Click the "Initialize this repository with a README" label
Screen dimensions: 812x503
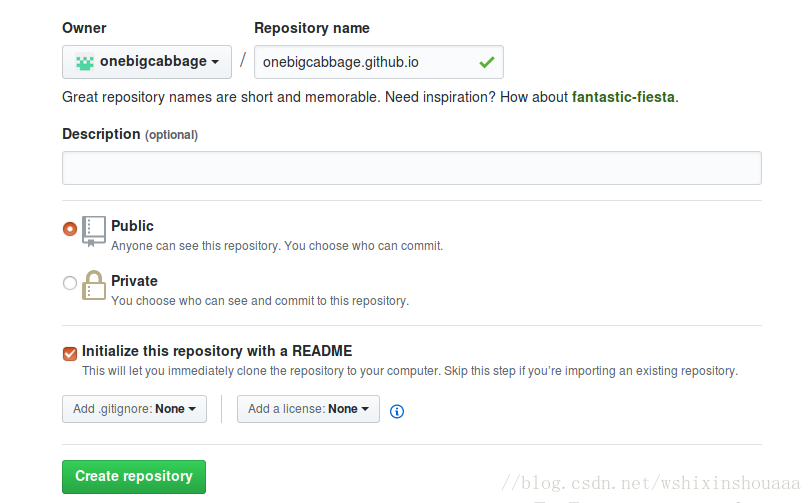click(x=217, y=351)
